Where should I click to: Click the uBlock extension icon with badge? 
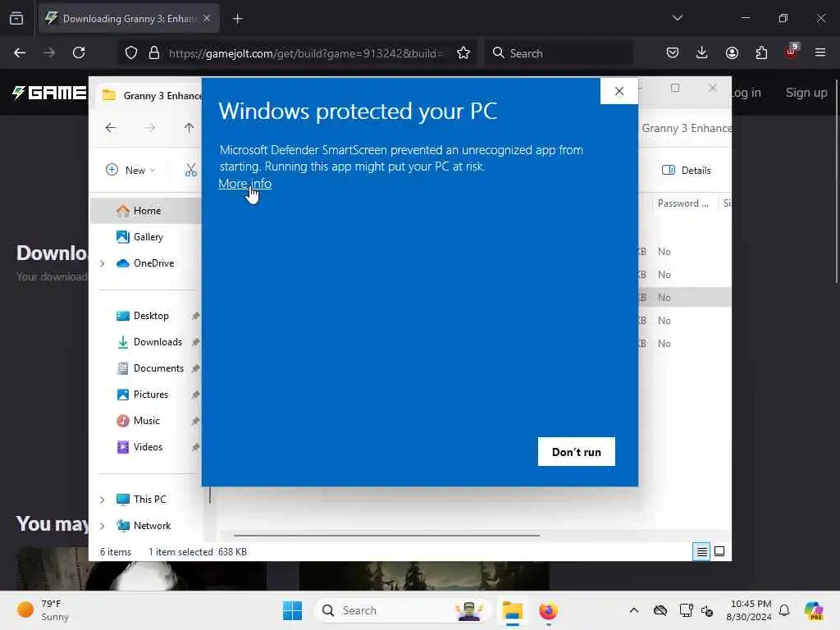point(792,52)
